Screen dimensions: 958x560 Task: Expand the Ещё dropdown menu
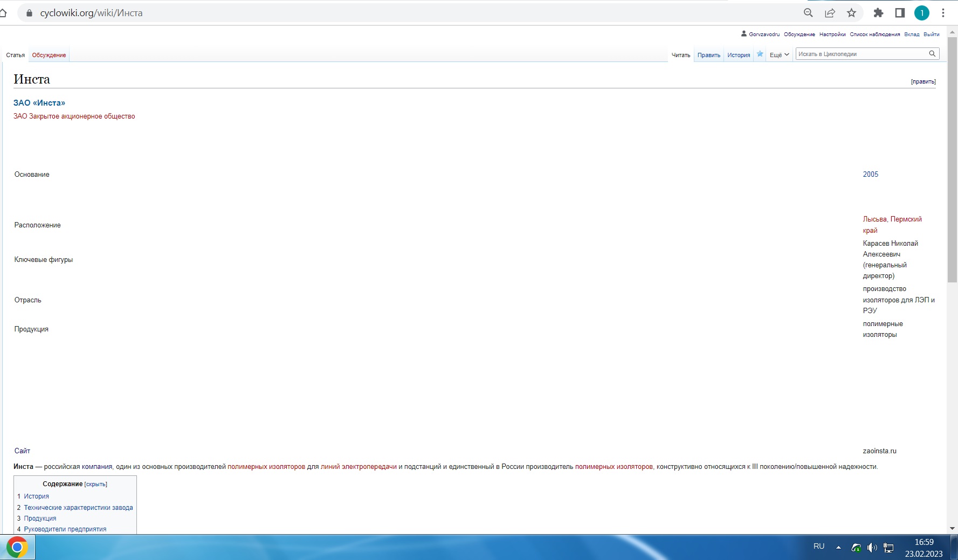click(779, 55)
